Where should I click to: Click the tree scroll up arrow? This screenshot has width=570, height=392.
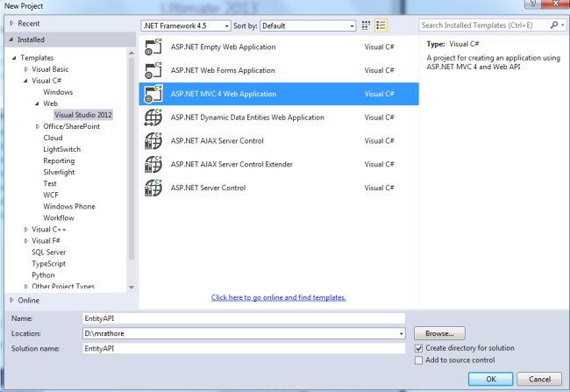pyautogui.click(x=132, y=53)
